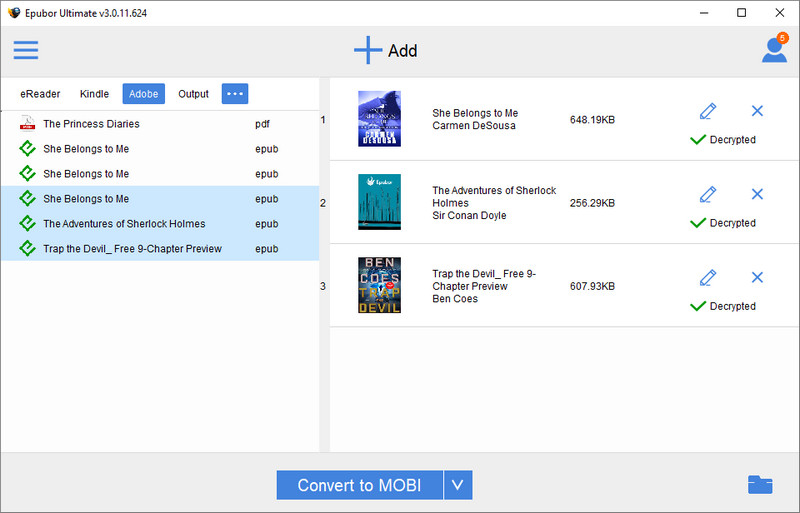
Task: Minimize the Epubor Ultimate window
Action: pyautogui.click(x=704, y=13)
